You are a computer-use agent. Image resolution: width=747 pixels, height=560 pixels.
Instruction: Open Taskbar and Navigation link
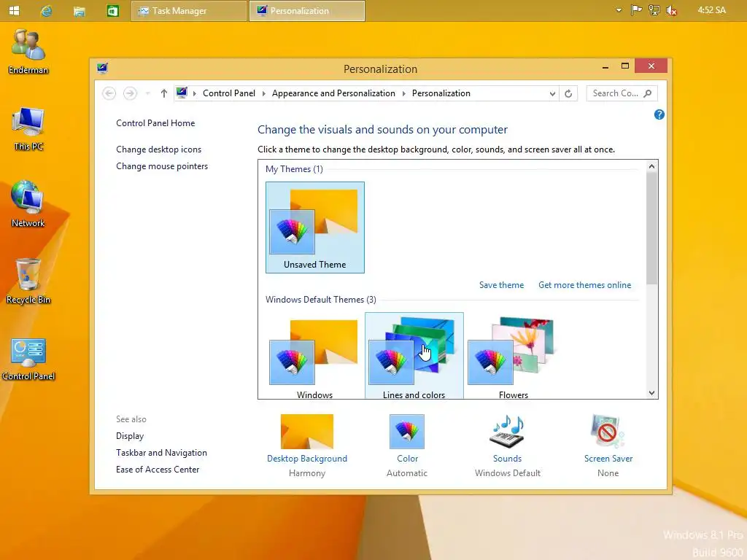161,453
